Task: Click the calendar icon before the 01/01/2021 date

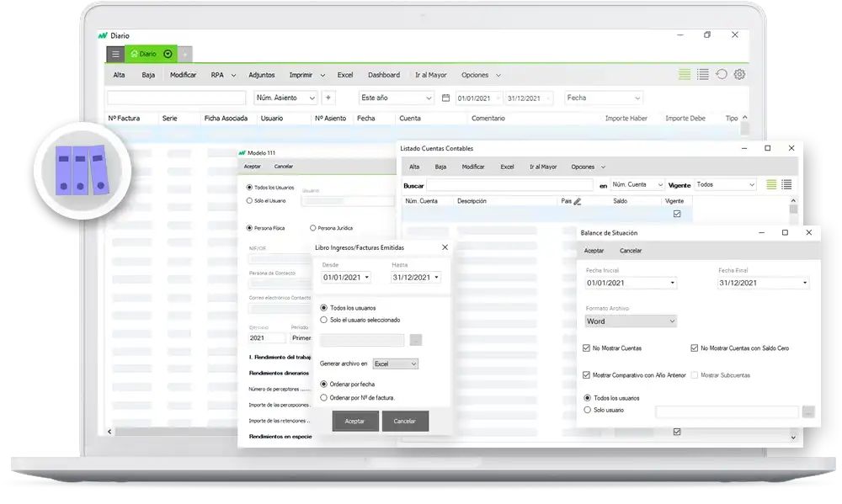Action: pyautogui.click(x=445, y=98)
